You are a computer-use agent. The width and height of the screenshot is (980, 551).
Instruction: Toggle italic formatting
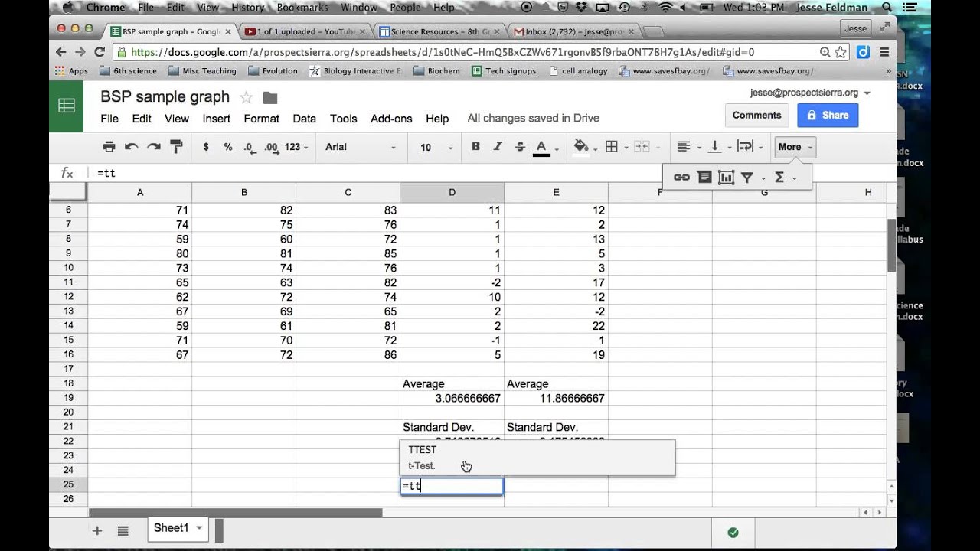coord(498,147)
